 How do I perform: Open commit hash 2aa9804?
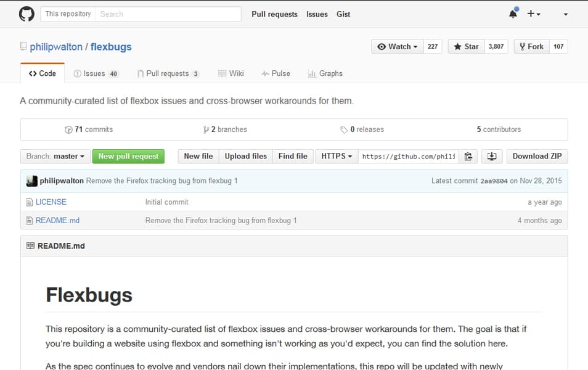click(x=494, y=181)
